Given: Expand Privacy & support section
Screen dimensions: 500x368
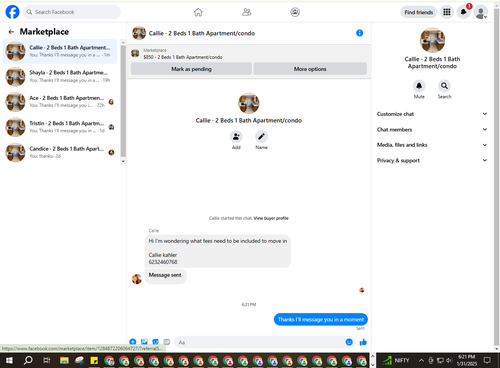Looking at the screenshot, I should (432, 161).
